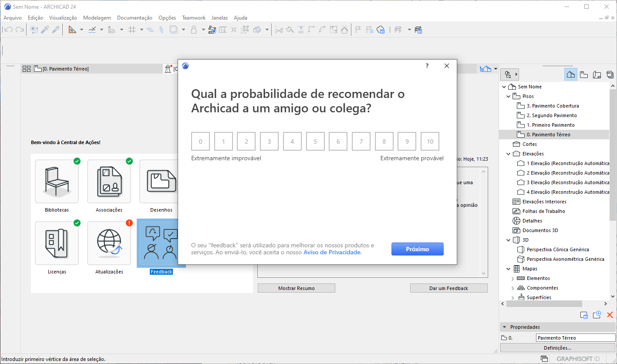Select rating 0 in the feedback survey
The width and height of the screenshot is (617, 364).
pos(201,142)
